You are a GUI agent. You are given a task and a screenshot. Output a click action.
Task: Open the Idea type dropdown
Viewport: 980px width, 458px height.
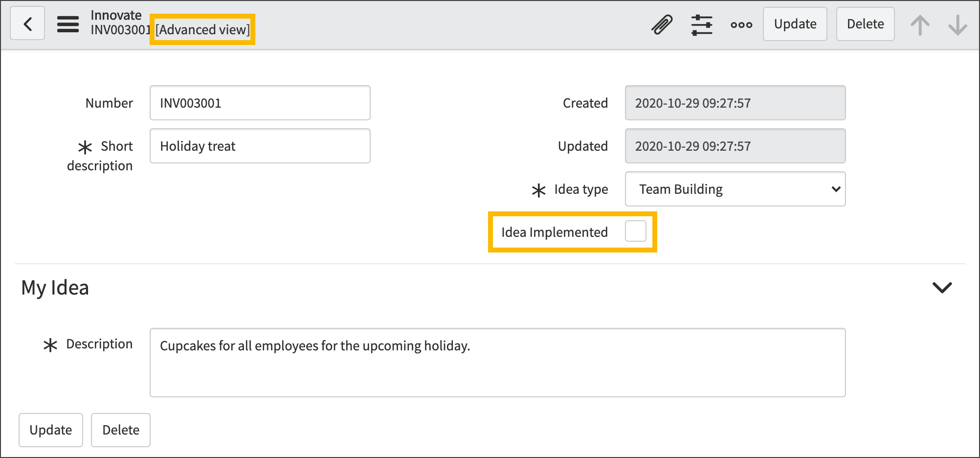tap(735, 189)
